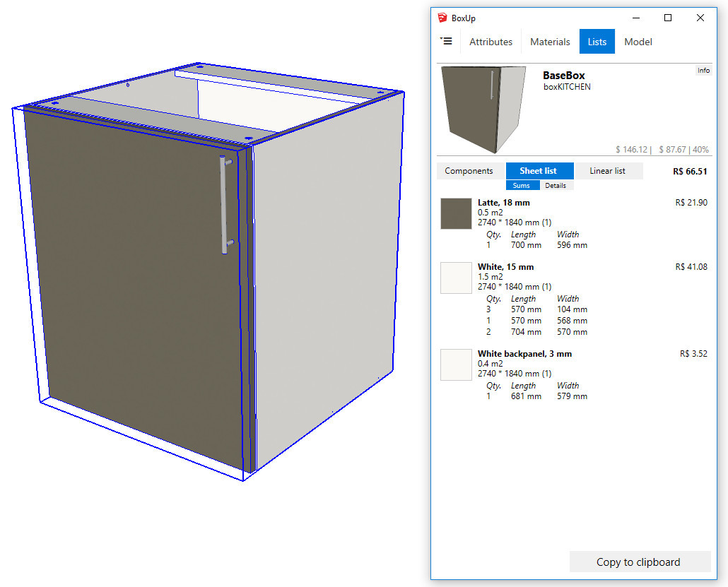Viewport: 728px width, 587px height.
Task: Click the total price R$ 66.51
Action: [689, 170]
